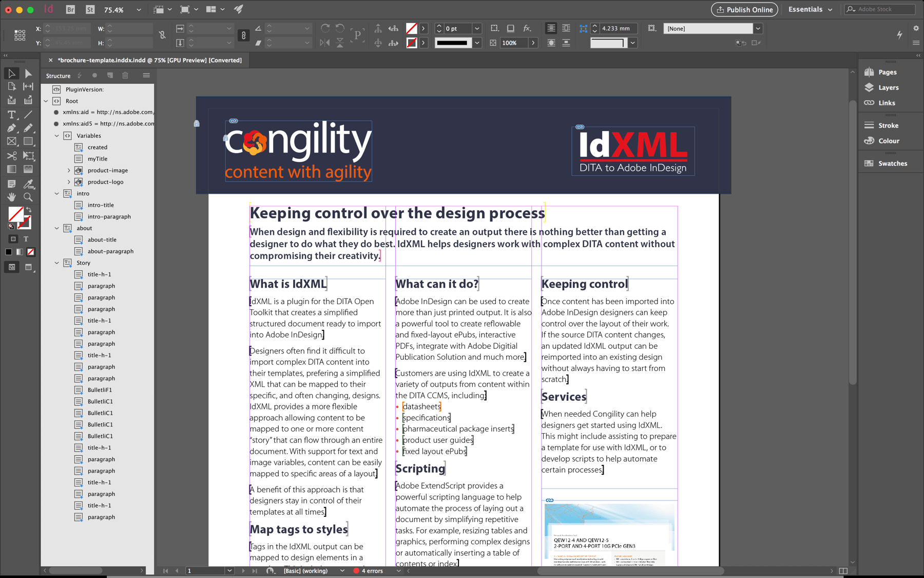Go to next page arrow

point(243,571)
